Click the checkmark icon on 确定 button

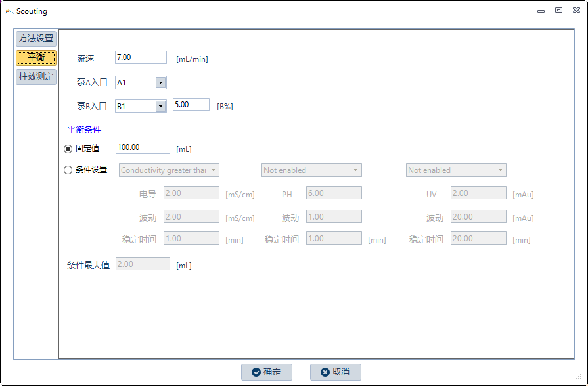[x=256, y=372]
